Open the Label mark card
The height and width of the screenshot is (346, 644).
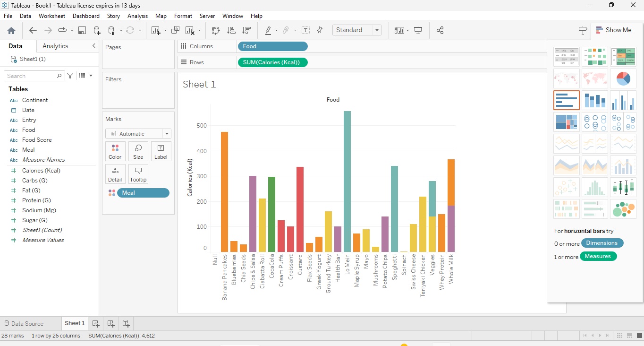[161, 151]
